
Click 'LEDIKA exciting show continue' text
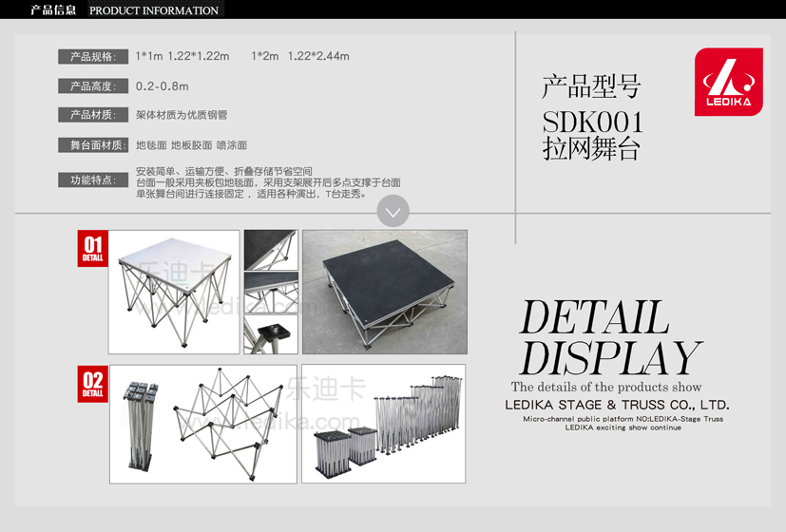click(x=623, y=427)
